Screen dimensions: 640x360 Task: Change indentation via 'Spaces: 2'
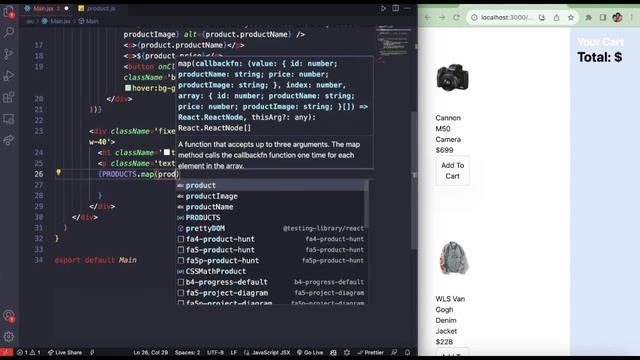(187, 352)
